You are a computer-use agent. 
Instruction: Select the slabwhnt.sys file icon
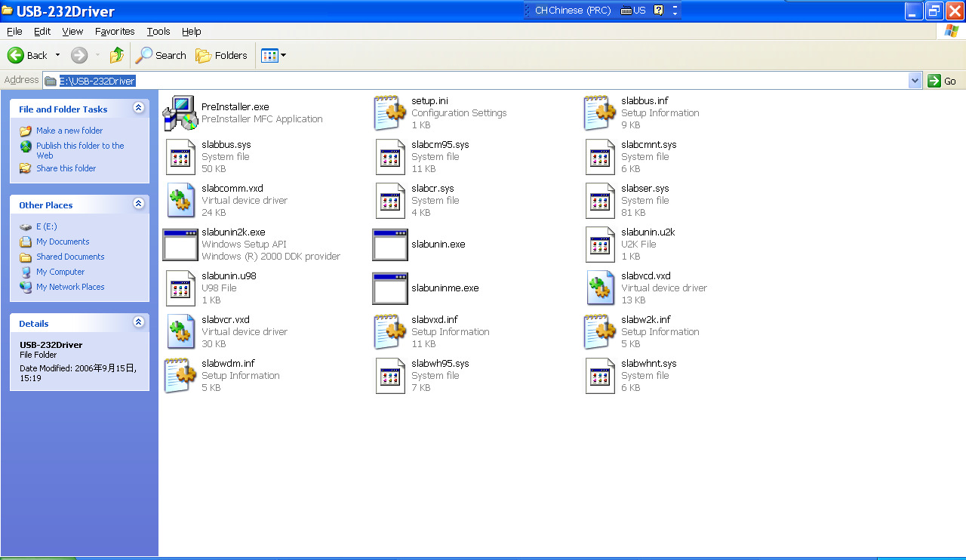[600, 376]
